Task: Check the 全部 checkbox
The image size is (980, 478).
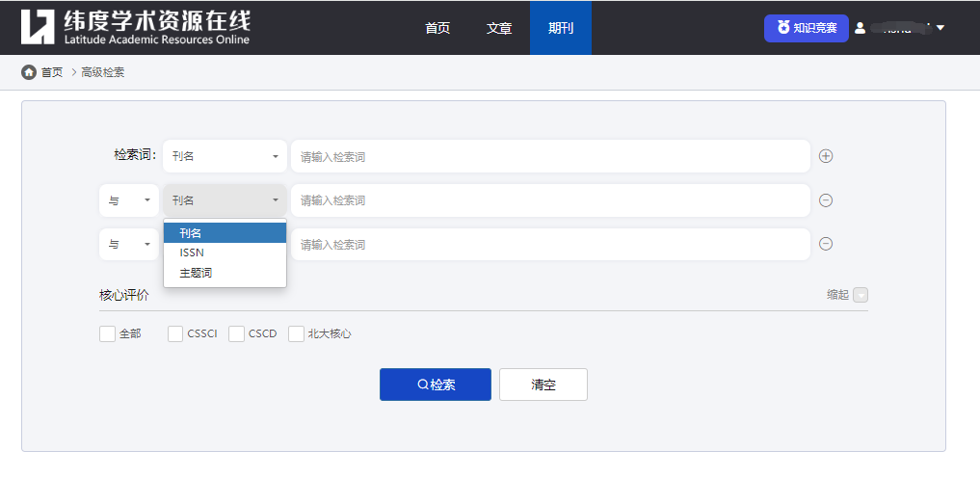Action: point(107,333)
